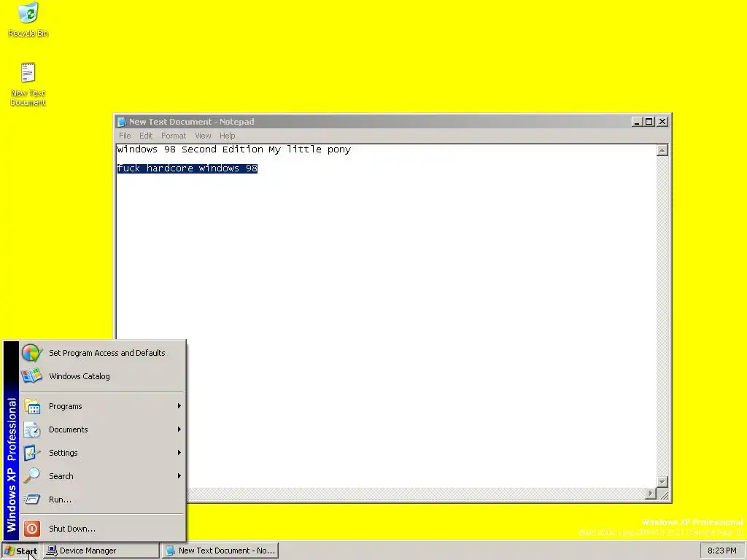Image resolution: width=747 pixels, height=560 pixels.
Task: Expand the Documents submenu arrow
Action: 179,429
